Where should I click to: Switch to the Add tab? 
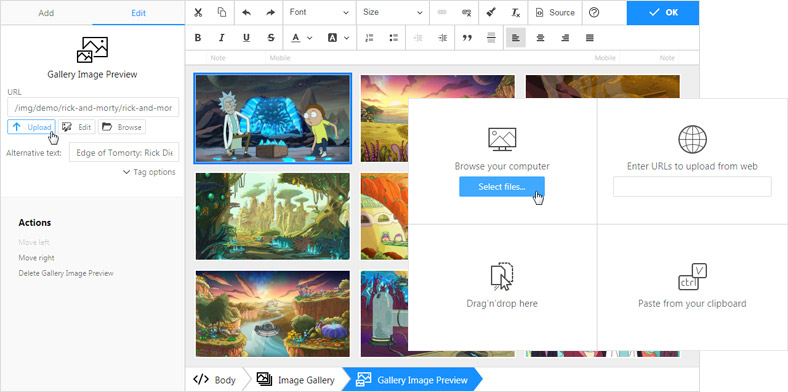click(x=46, y=13)
